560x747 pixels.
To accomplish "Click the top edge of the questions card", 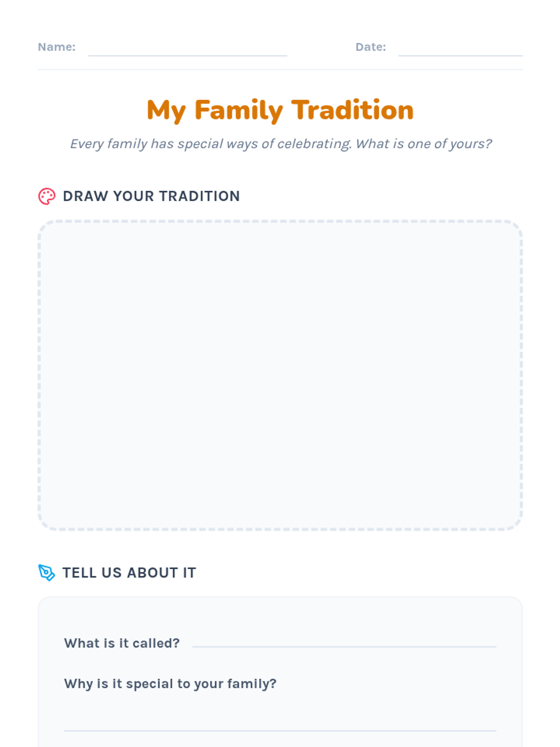I will pos(280,597).
